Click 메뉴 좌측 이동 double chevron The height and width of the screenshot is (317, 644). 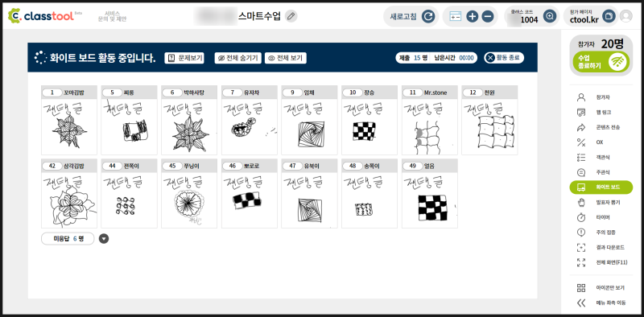click(x=601, y=303)
